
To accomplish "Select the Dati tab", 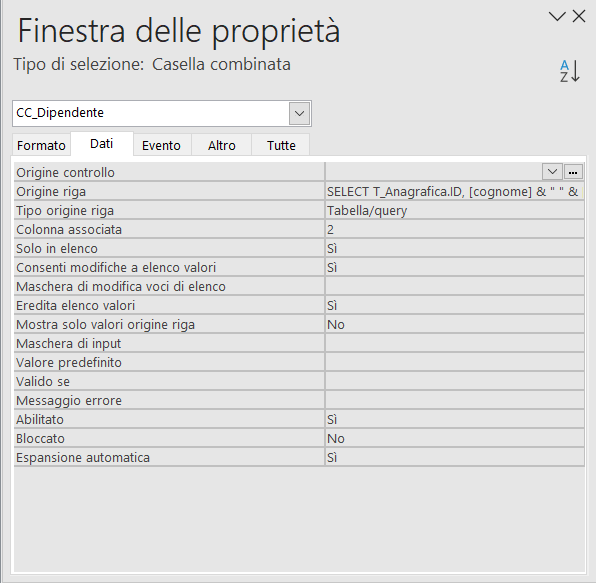I will click(x=101, y=144).
